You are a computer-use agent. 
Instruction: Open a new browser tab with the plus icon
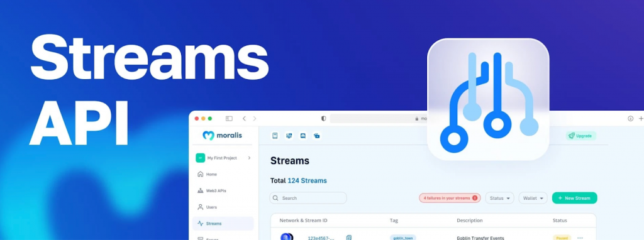(x=641, y=119)
